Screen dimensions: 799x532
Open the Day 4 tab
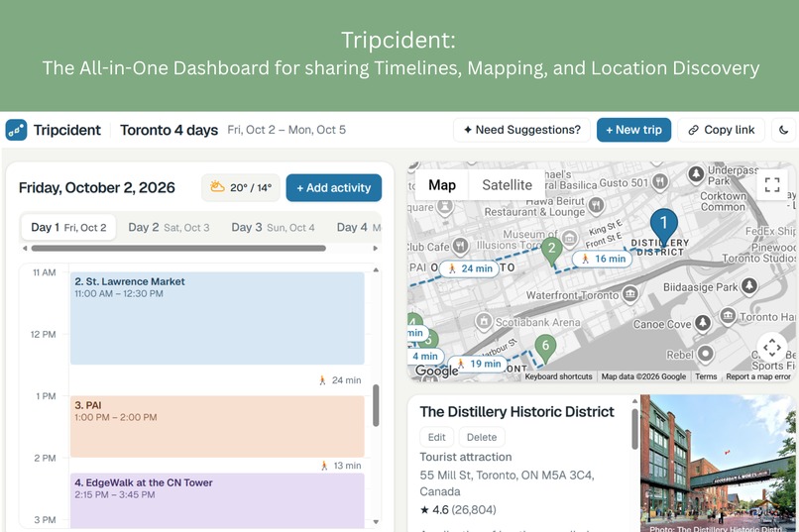[358, 227]
